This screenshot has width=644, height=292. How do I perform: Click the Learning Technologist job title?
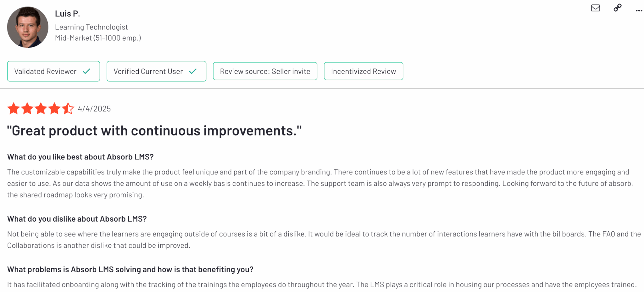click(91, 27)
